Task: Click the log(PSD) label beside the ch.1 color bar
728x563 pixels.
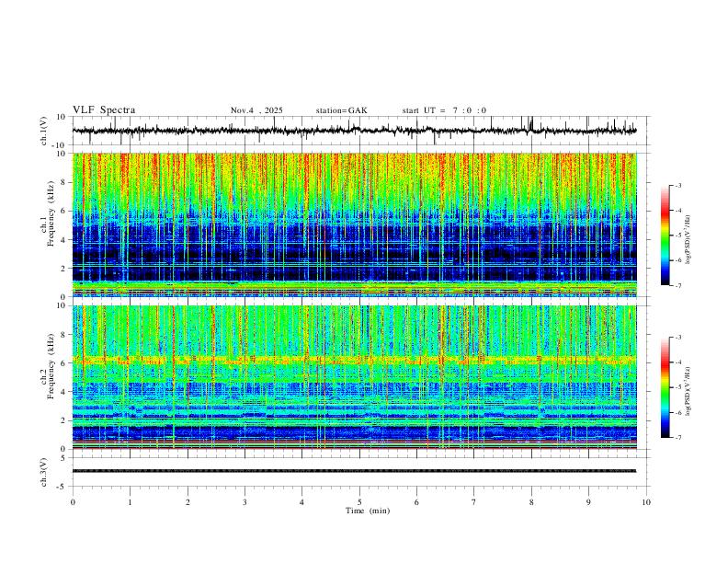Action: click(x=688, y=240)
